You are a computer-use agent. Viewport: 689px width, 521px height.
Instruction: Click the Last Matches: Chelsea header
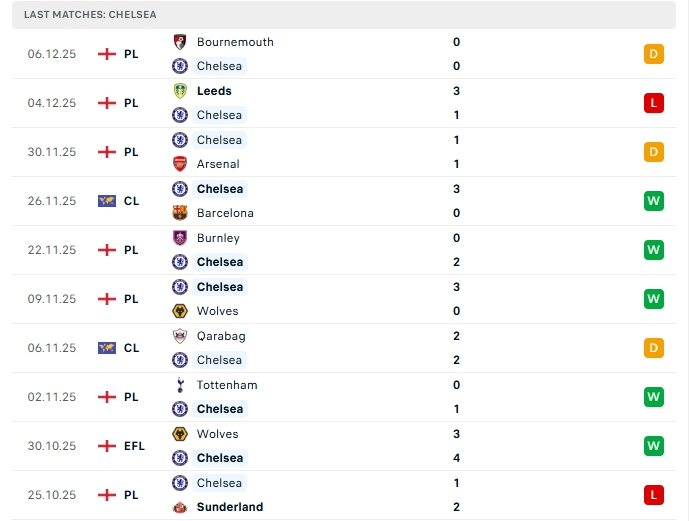[x=90, y=15]
